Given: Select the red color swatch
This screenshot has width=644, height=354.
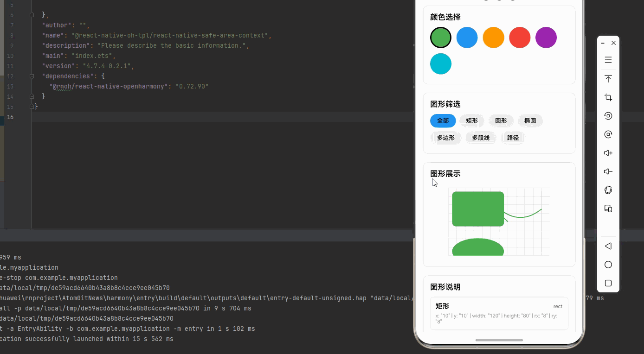Looking at the screenshot, I should coord(520,38).
